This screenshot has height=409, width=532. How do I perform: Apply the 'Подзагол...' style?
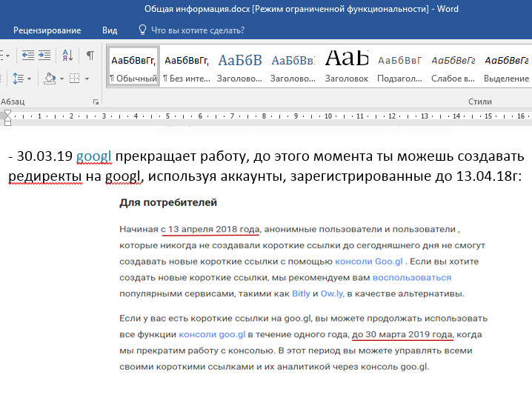[399, 66]
